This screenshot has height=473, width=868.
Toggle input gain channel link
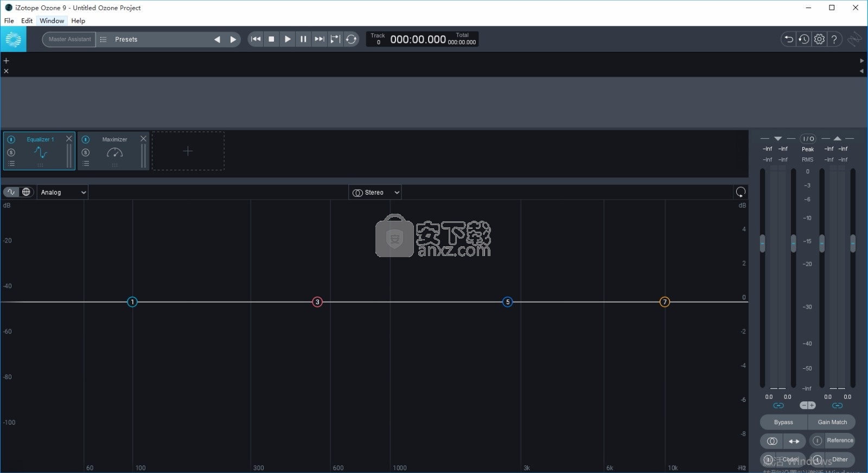(778, 406)
